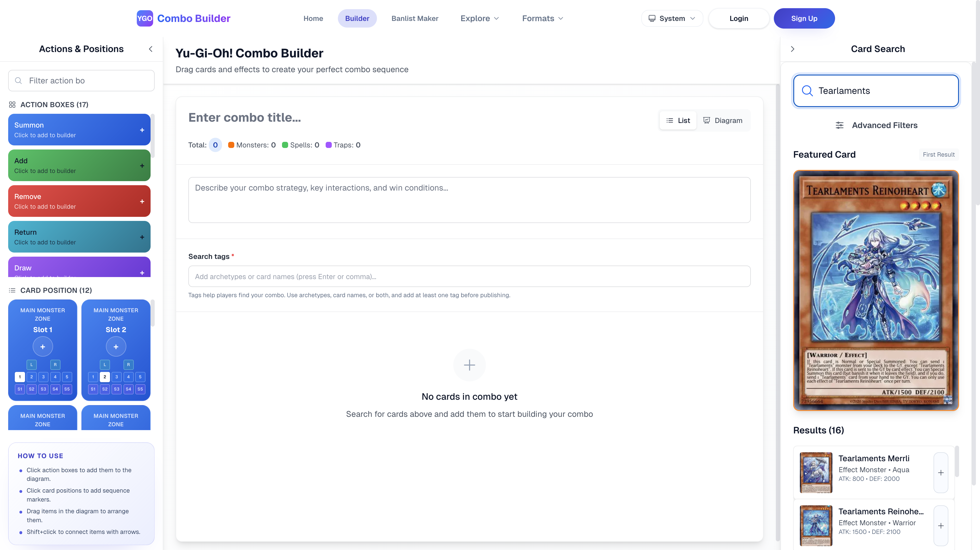Open Advanced Filters sliders icon

[840, 126]
